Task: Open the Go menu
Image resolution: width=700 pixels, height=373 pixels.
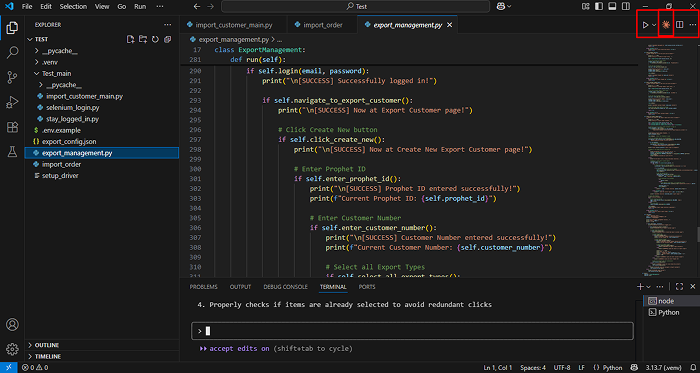Action: [x=121, y=7]
